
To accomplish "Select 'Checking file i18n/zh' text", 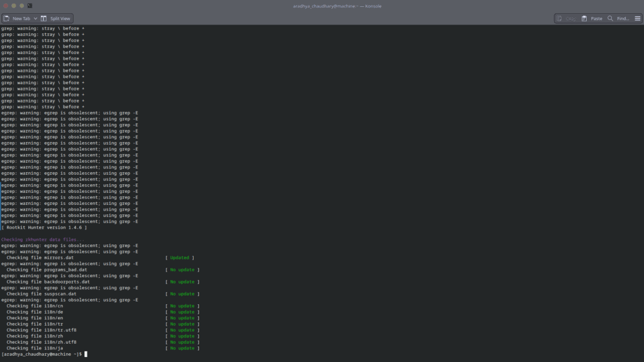I will pos(35,336).
